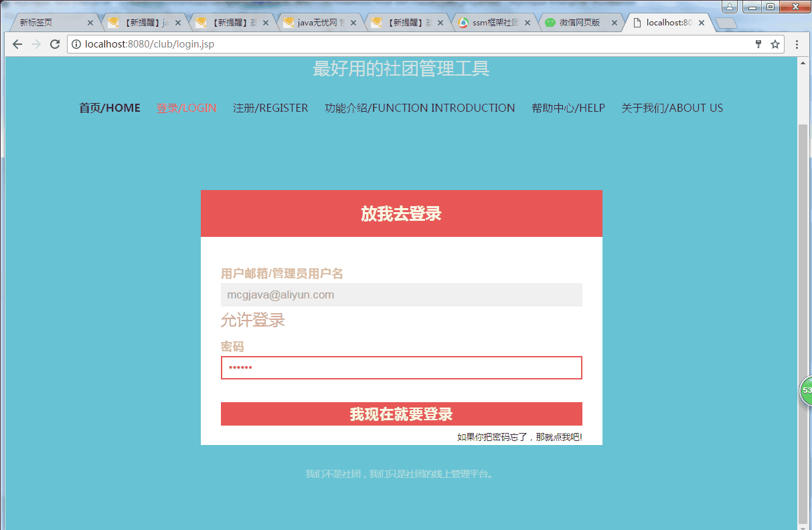812x530 pixels.
Task: Close the 微信网页版 tab
Action: (x=615, y=22)
